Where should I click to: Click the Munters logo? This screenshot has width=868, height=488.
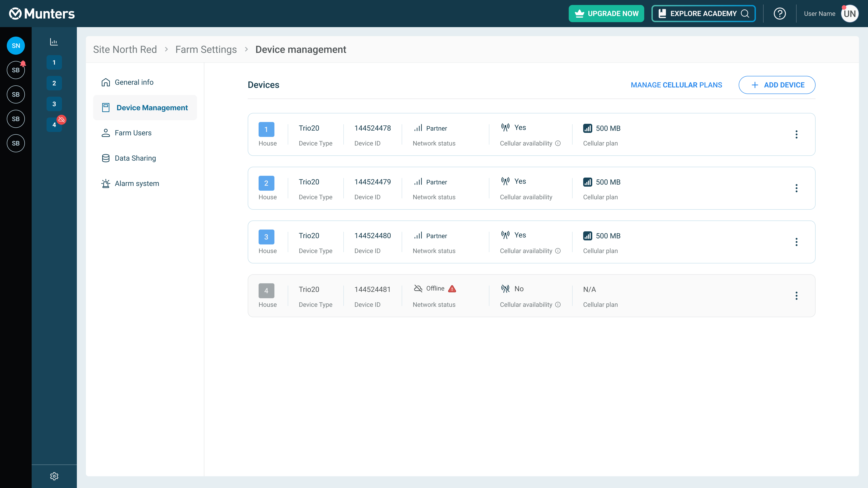[42, 14]
